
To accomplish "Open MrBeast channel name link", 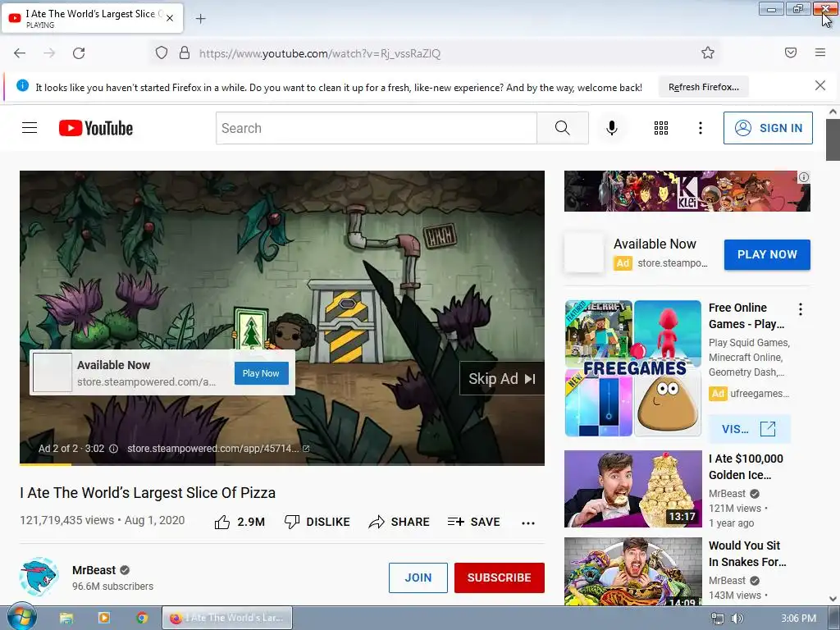I will click(94, 570).
